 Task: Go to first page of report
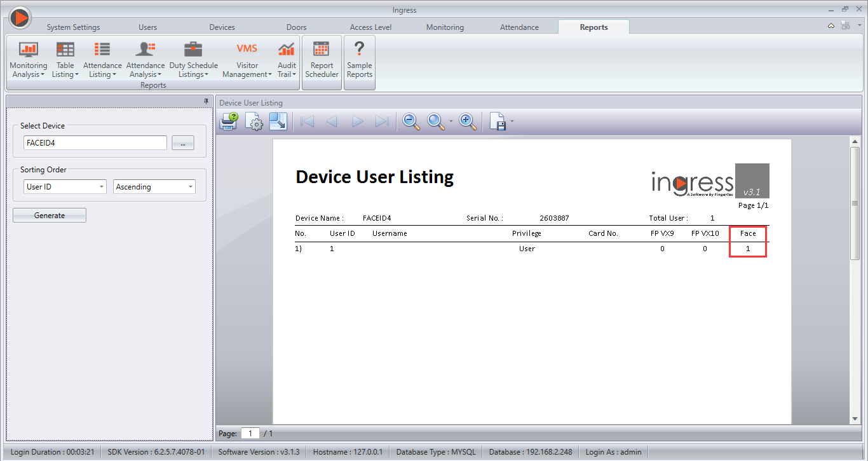[x=308, y=121]
